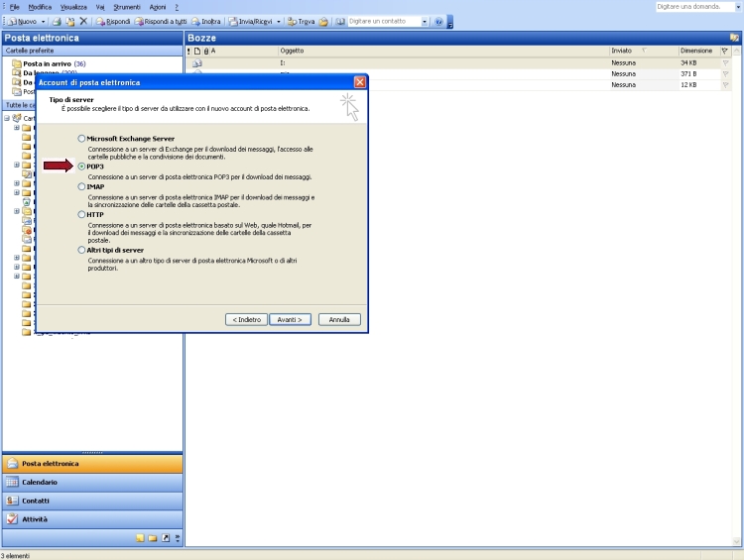Click the Digitare un contatto field
The height and width of the screenshot is (560, 744).
[x=384, y=22]
